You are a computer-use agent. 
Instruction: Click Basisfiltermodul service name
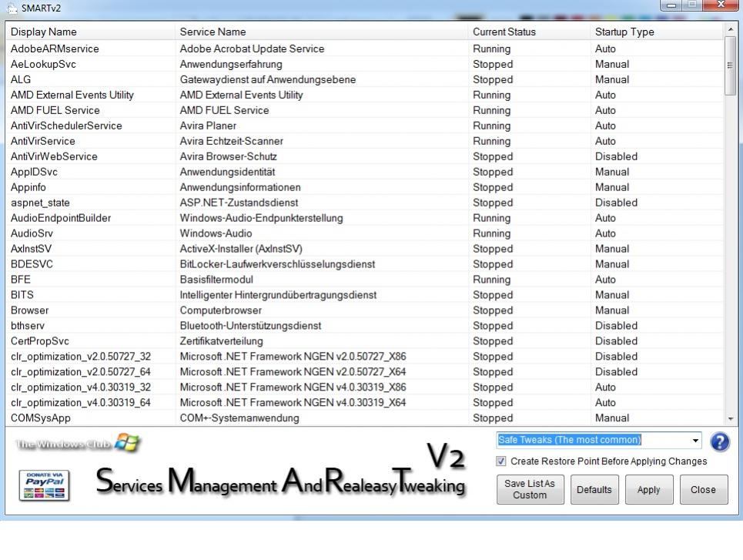(216, 280)
